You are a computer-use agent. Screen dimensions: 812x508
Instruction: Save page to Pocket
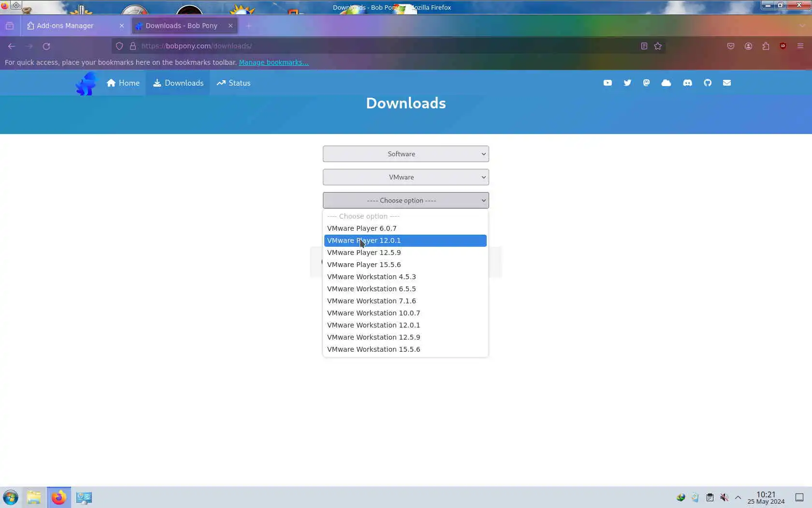[731, 46]
